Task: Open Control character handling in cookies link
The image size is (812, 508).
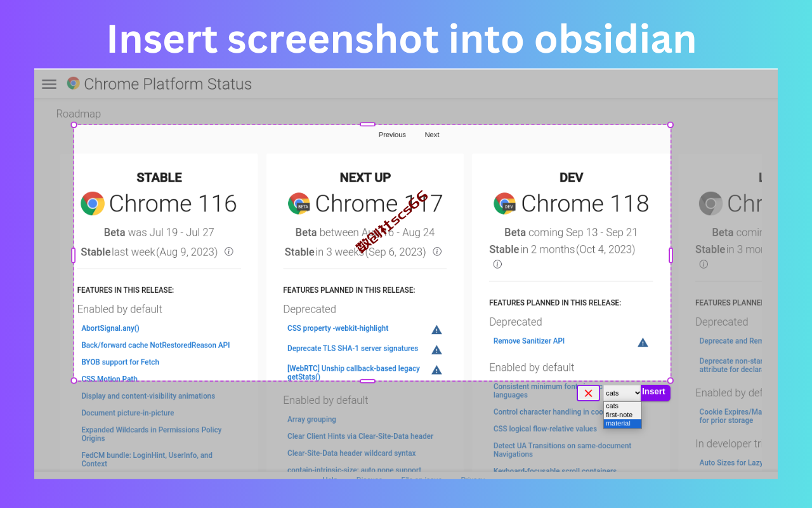Action: (x=548, y=411)
